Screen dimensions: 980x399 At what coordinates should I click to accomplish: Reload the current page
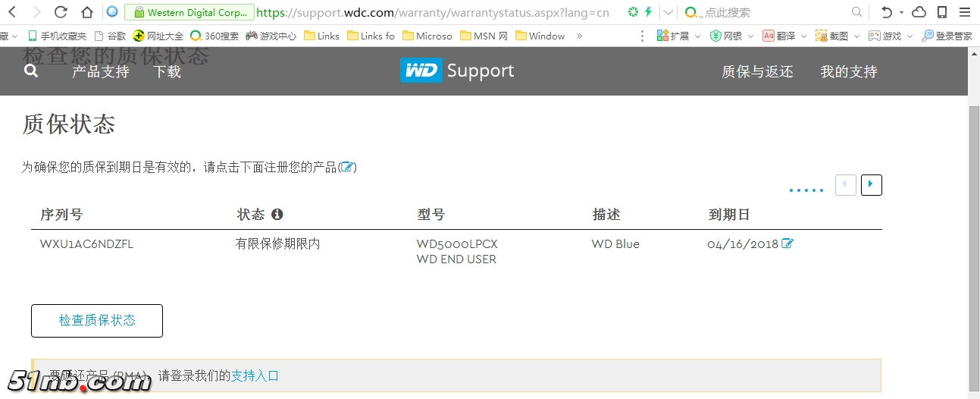pos(61,12)
